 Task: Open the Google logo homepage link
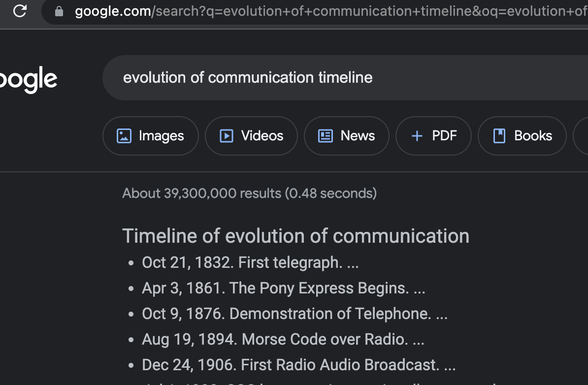click(x=28, y=79)
